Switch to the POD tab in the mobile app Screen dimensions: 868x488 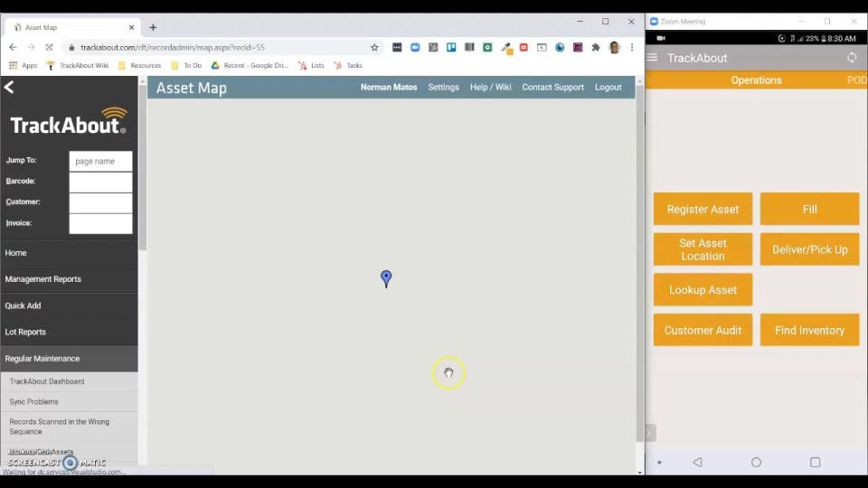856,80
